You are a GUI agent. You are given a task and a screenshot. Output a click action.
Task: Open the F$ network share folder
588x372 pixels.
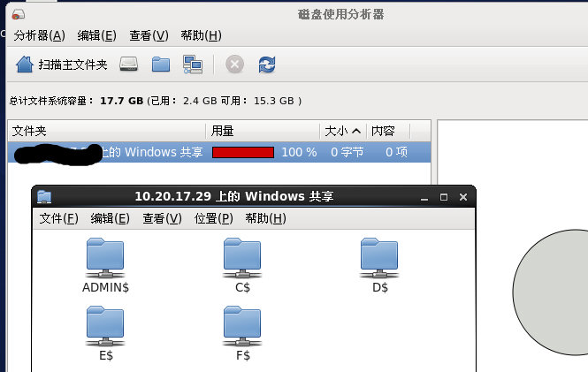tap(242, 333)
